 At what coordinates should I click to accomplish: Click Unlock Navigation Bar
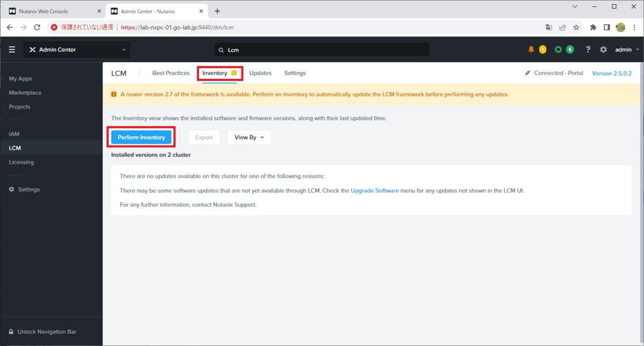tap(47, 332)
